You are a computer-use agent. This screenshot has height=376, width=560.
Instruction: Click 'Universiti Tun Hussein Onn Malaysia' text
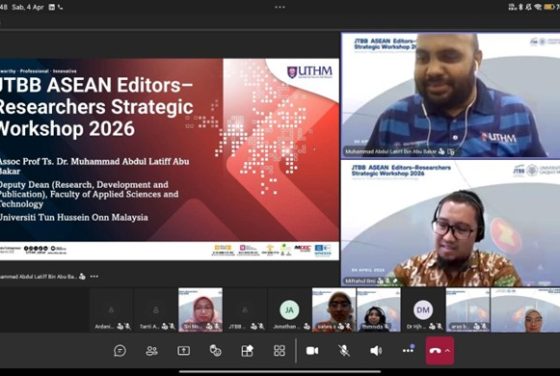[74, 217]
